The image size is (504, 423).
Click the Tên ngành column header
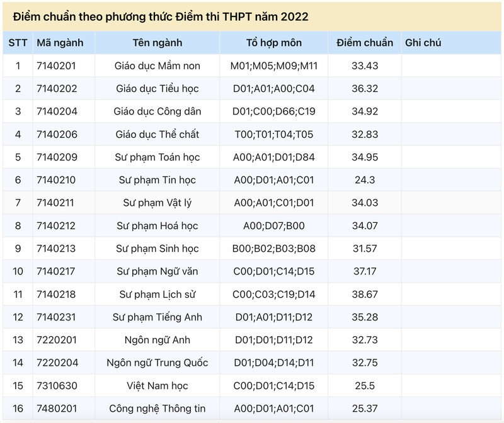(x=157, y=43)
